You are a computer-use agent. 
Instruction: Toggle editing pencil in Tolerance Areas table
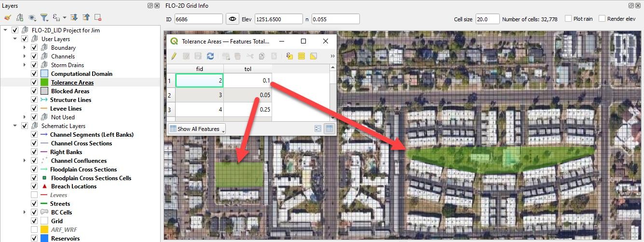(174, 57)
